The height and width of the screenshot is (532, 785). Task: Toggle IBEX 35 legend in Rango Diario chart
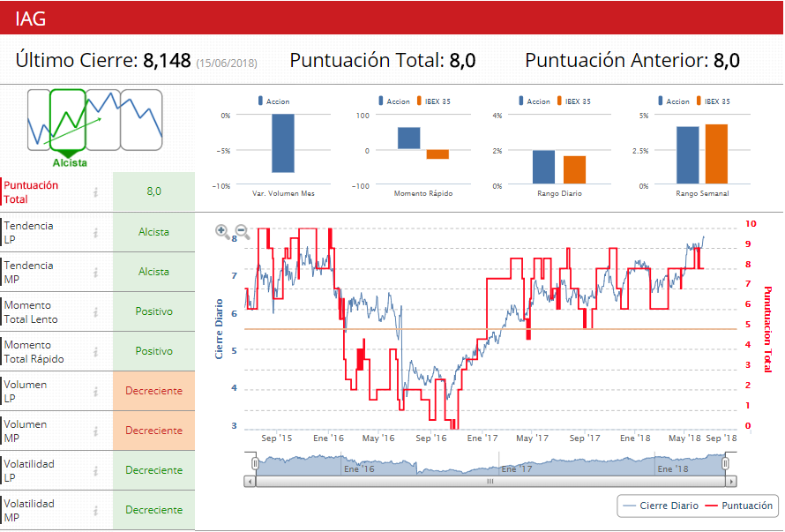[573, 101]
